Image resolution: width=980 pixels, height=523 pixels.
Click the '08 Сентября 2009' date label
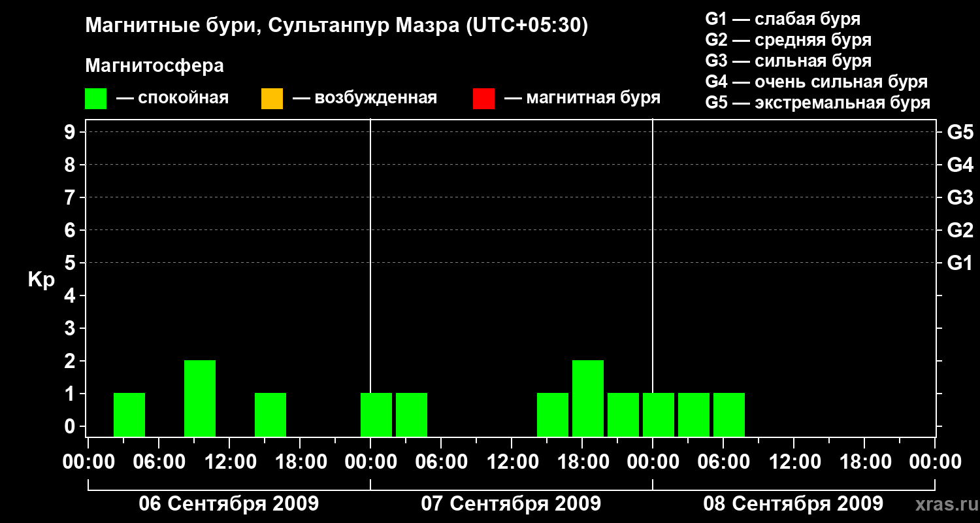click(x=793, y=504)
